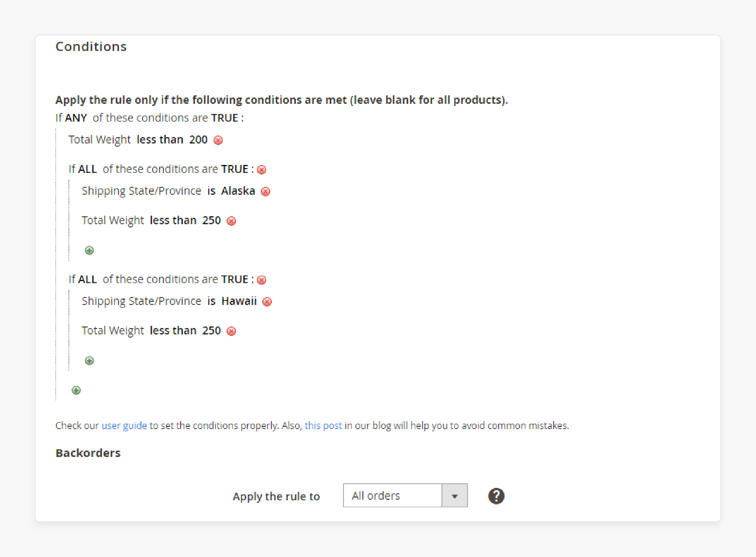
Task: Edit the value 200 of Total Weight
Action: (198, 139)
